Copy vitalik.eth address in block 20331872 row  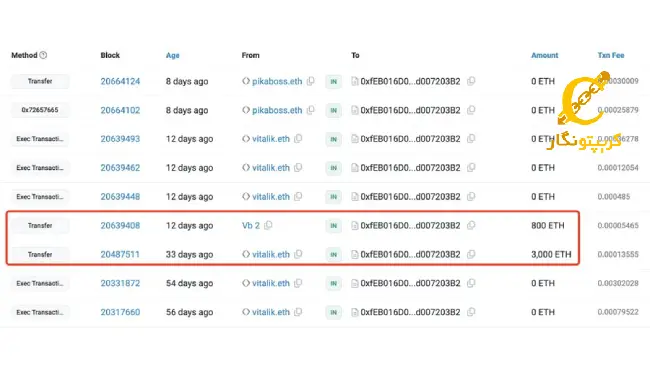(x=298, y=283)
